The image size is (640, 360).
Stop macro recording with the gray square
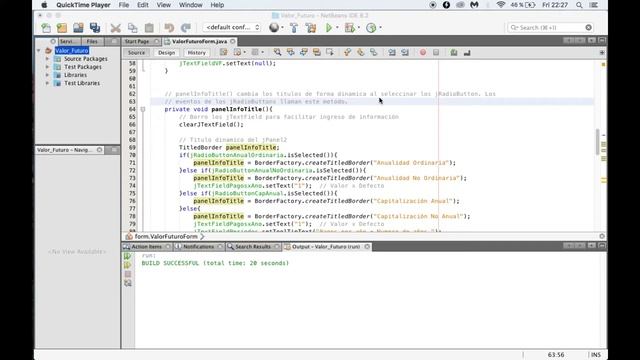(x=436, y=52)
